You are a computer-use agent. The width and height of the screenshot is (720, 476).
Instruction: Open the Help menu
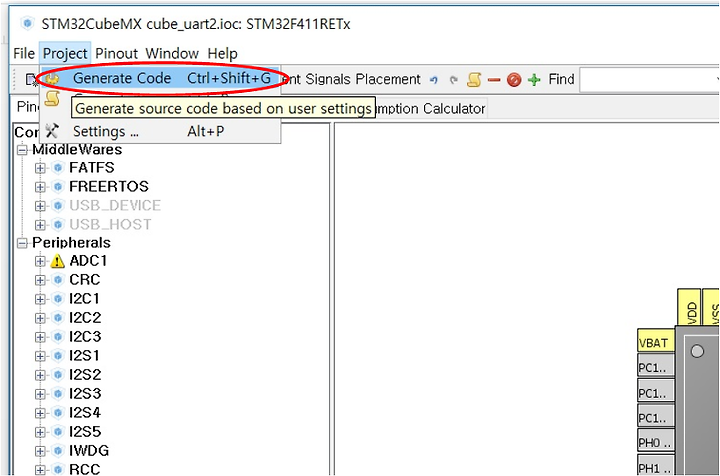(x=222, y=54)
